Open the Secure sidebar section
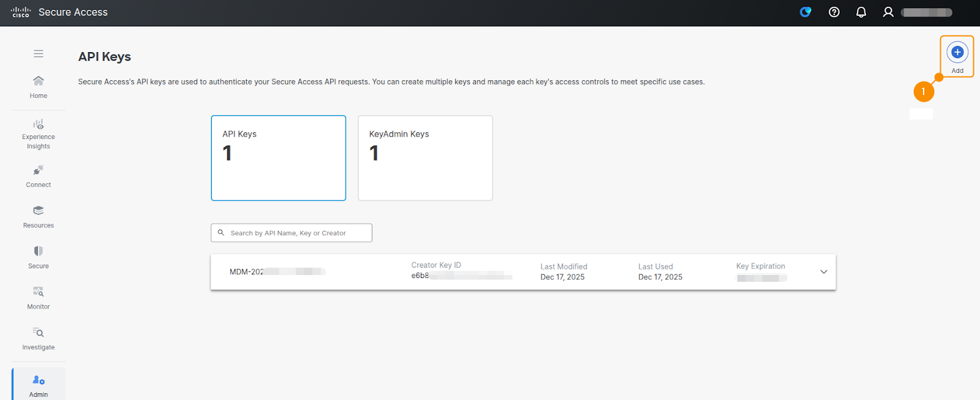The height and width of the screenshot is (400, 980). click(39, 257)
